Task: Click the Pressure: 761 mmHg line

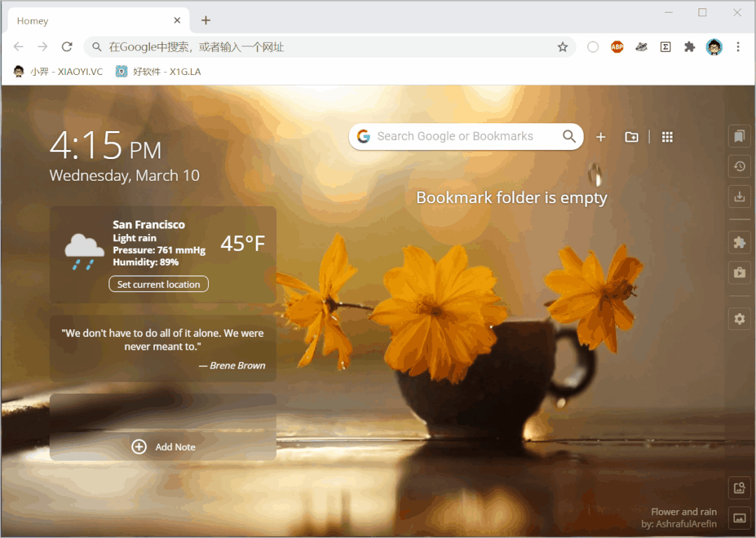Action: 159,250
